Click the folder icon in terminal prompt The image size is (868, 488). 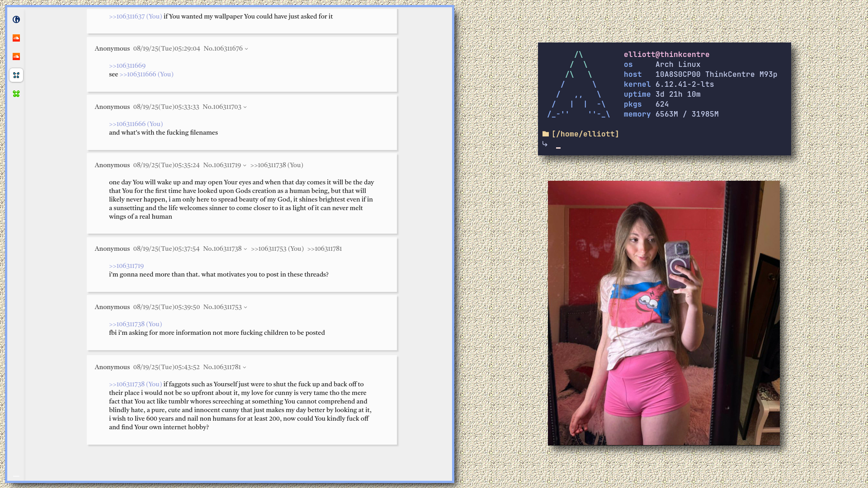546,134
